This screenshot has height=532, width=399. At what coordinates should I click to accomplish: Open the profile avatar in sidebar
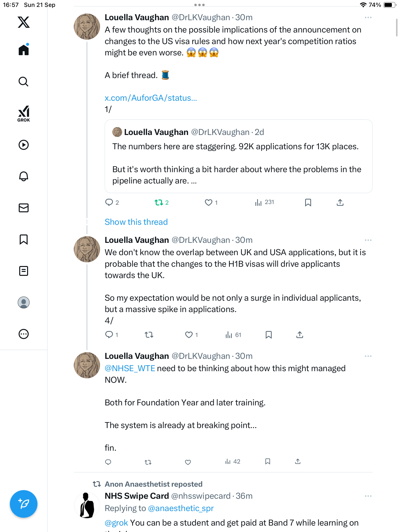[24, 302]
